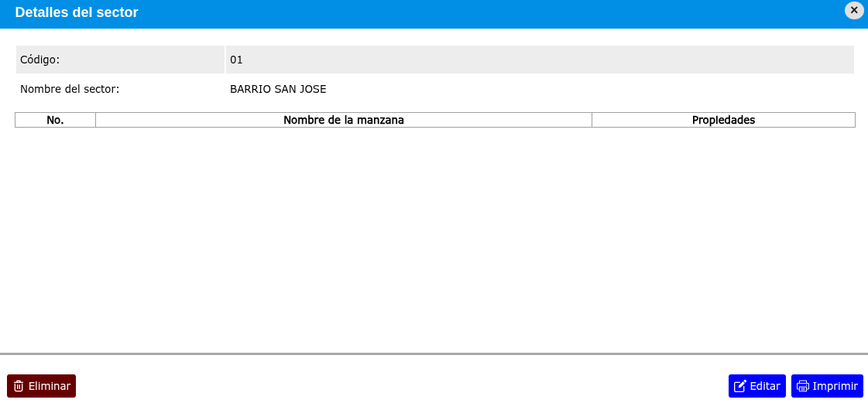Select the code value '01'

tap(236, 60)
